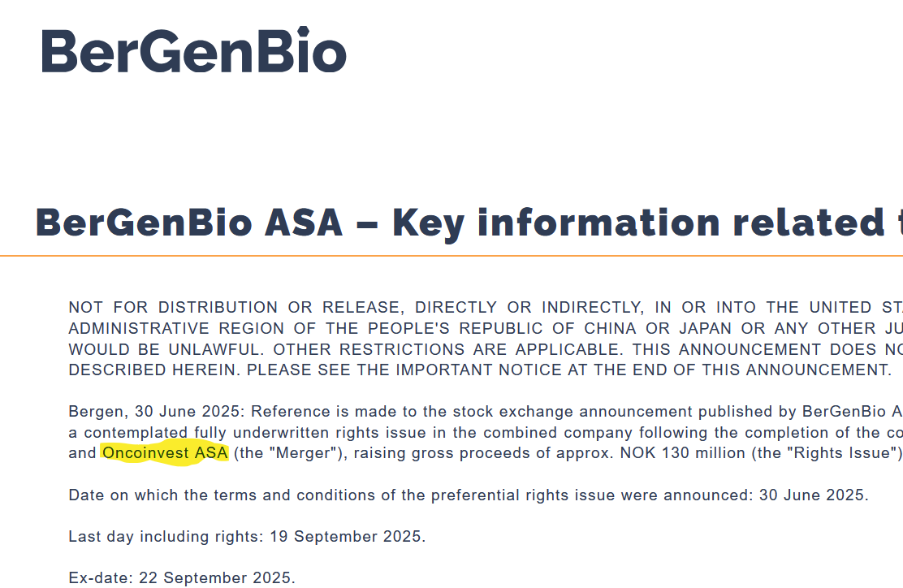Click the quoted term (the "Merger")

291,452
